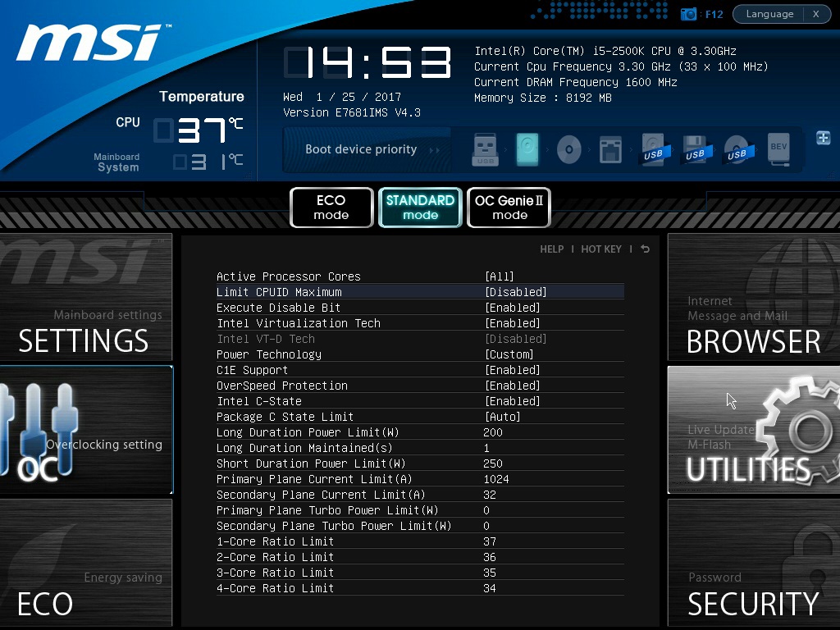Open the UTILITIES section
The width and height of the screenshot is (840, 630).
pos(754,430)
